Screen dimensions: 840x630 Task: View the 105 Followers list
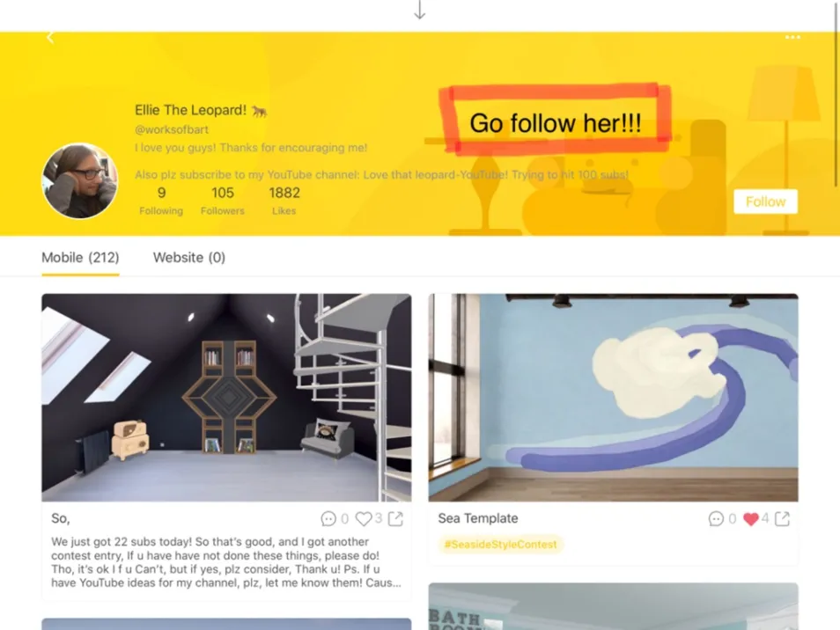coord(222,201)
